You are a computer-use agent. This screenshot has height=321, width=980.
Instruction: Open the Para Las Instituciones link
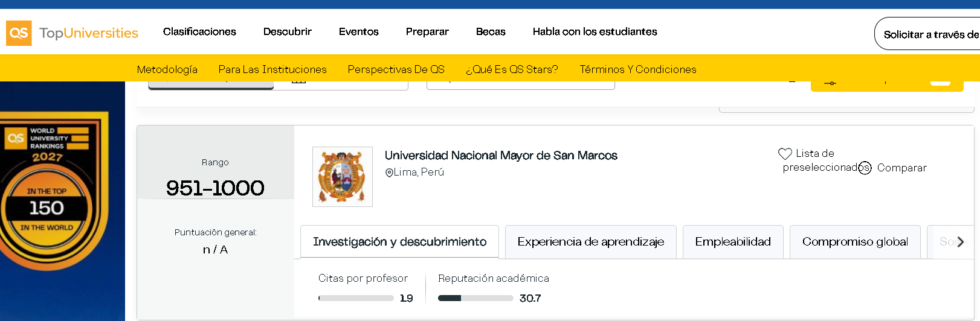pos(272,69)
